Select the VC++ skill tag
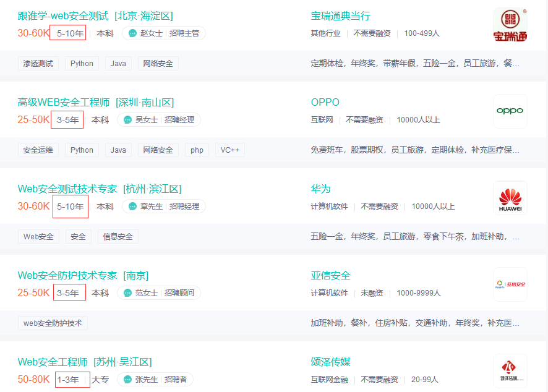The image size is (548, 392). pyautogui.click(x=230, y=150)
